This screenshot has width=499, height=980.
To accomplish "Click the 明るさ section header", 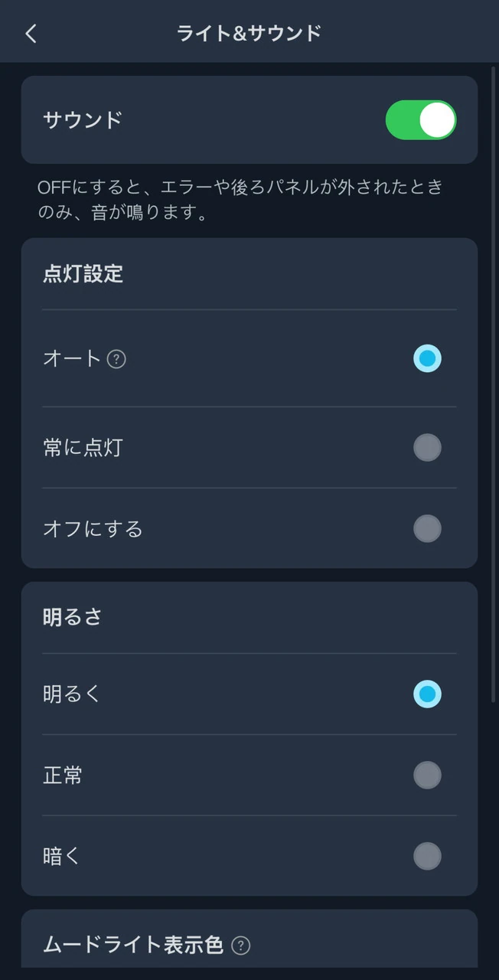I will click(73, 618).
